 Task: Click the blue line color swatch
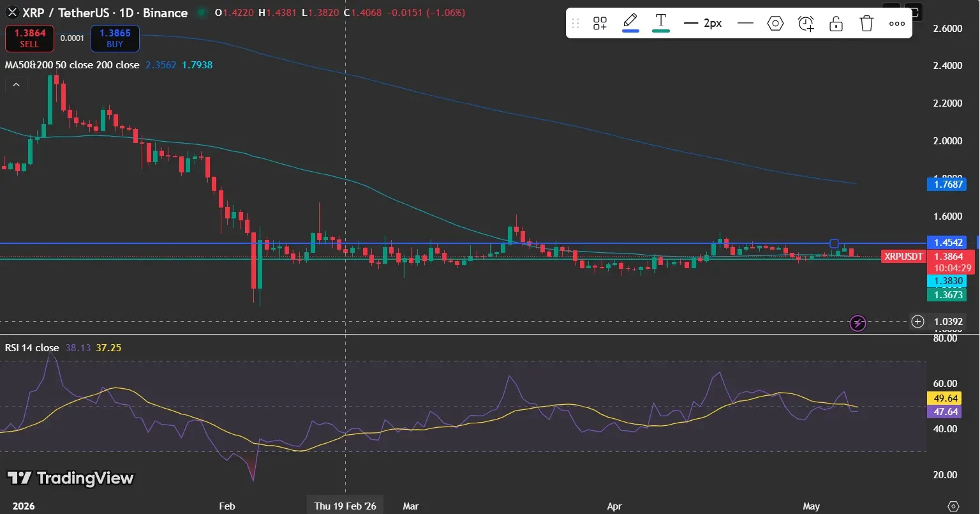630,30
